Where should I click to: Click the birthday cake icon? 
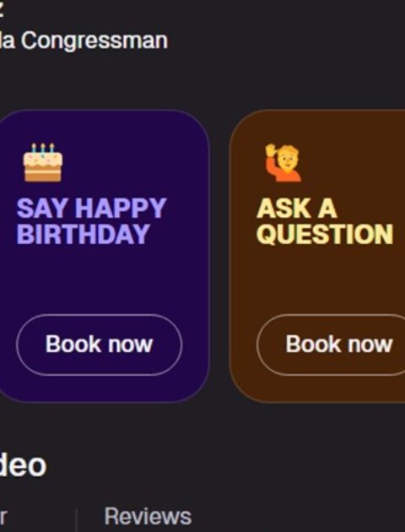point(43,162)
